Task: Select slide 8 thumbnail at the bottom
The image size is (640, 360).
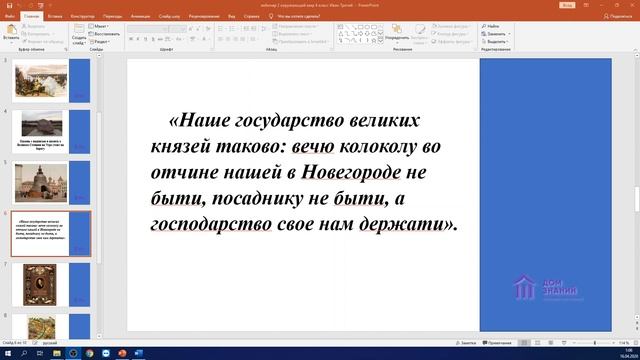Action: coord(51,327)
